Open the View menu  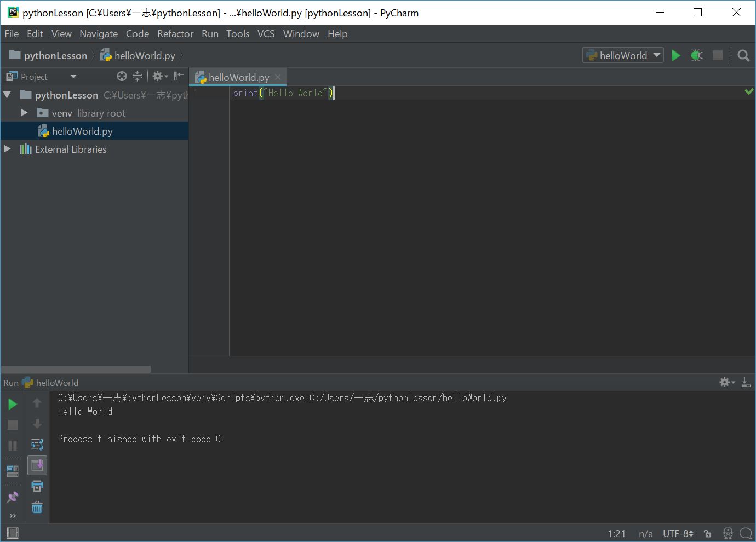pyautogui.click(x=61, y=34)
